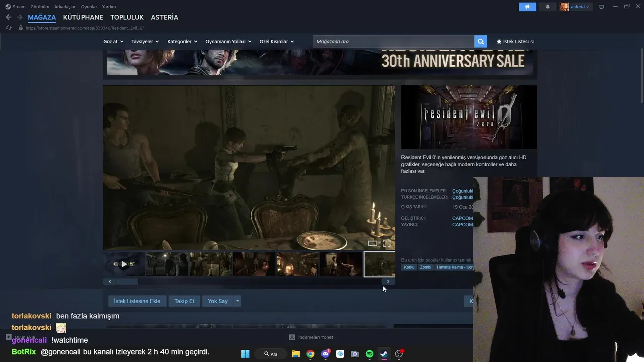Open the CAPCOM publisher link
Screen dimensions: 644x362
462,225
